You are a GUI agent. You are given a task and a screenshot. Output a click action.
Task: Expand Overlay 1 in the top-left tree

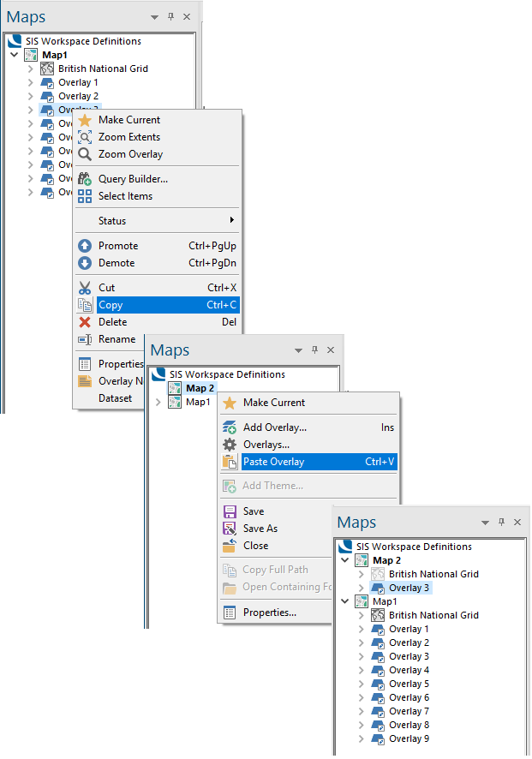click(30, 83)
